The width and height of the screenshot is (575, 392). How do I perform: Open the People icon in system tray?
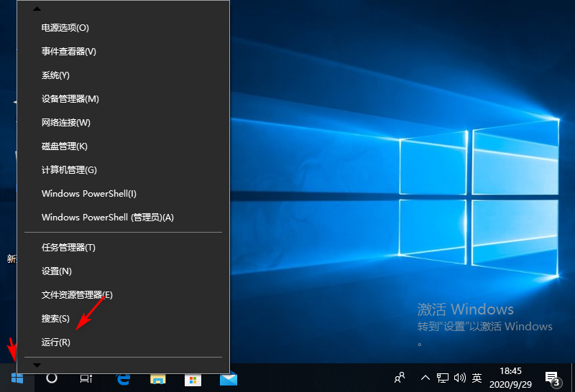[x=400, y=378]
